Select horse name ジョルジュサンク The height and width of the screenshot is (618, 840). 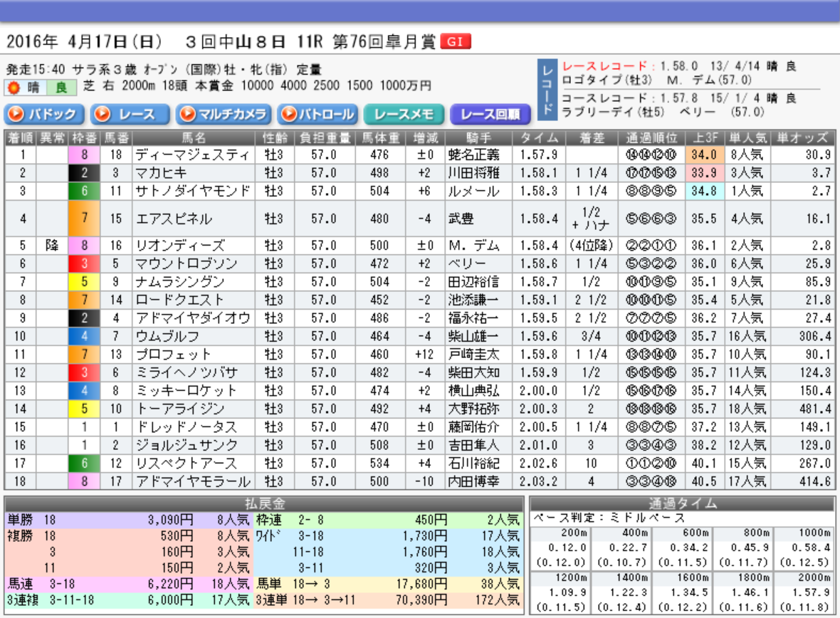[x=187, y=446]
